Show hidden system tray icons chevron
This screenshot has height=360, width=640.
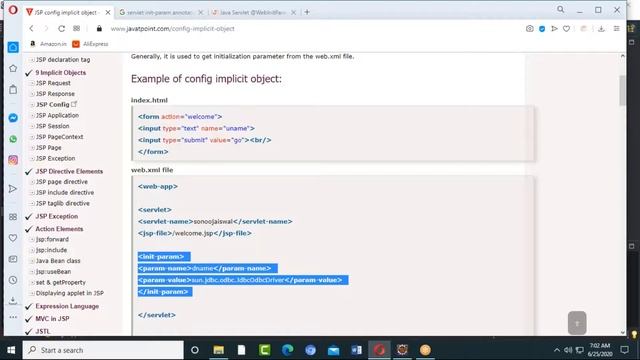pos(556,350)
